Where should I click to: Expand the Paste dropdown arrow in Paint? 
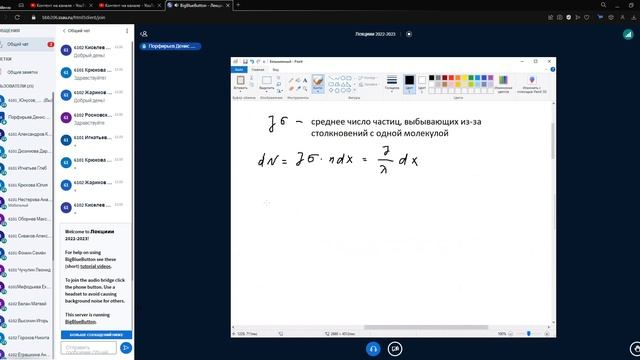pos(240,91)
